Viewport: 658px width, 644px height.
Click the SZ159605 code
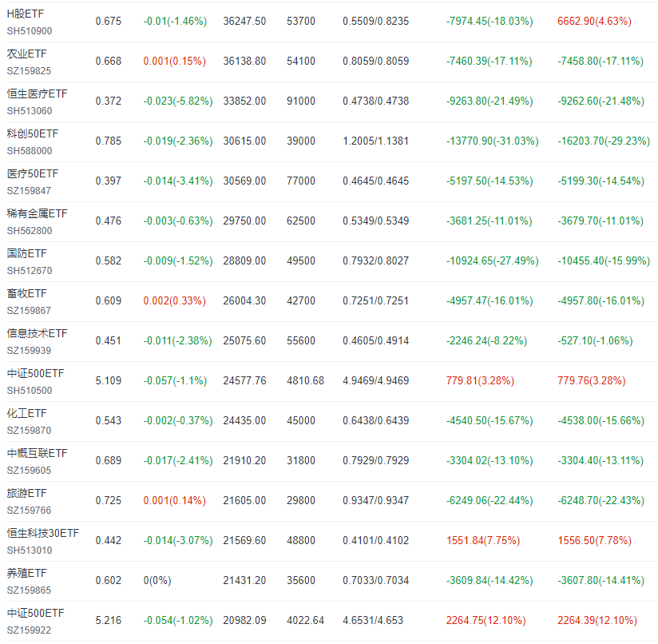click(29, 470)
